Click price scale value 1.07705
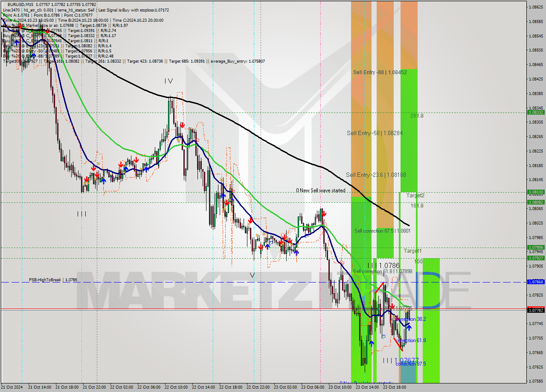Screen dimensions: 546x392 coord(536,338)
